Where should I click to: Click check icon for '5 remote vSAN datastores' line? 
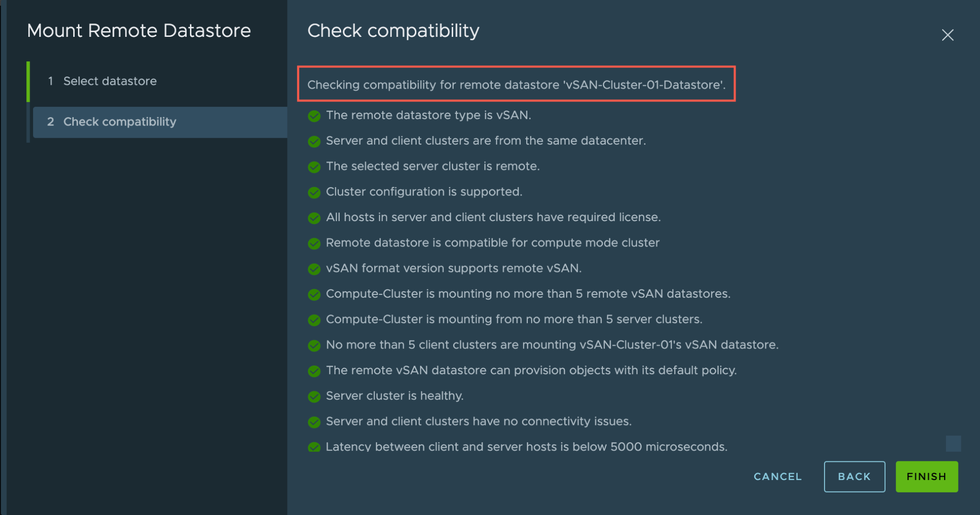click(314, 294)
